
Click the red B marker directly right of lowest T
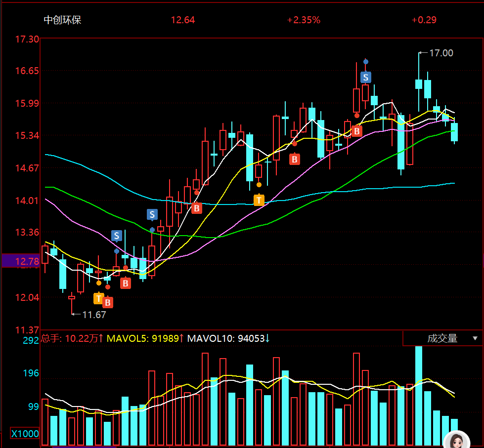tap(108, 302)
